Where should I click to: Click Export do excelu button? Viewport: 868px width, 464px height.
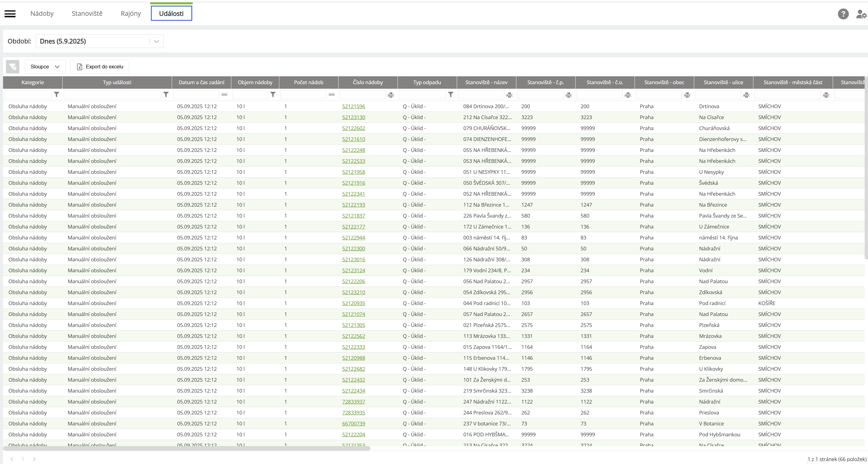100,67
